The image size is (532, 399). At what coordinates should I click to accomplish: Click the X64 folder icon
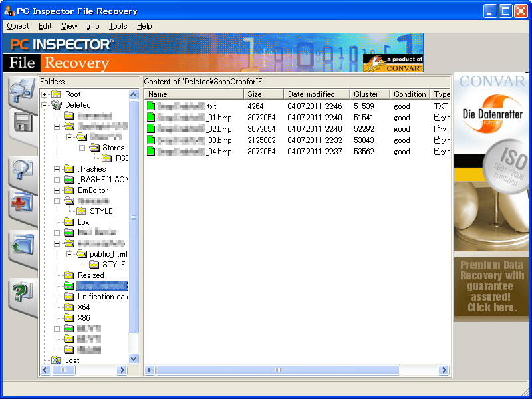[x=69, y=307]
